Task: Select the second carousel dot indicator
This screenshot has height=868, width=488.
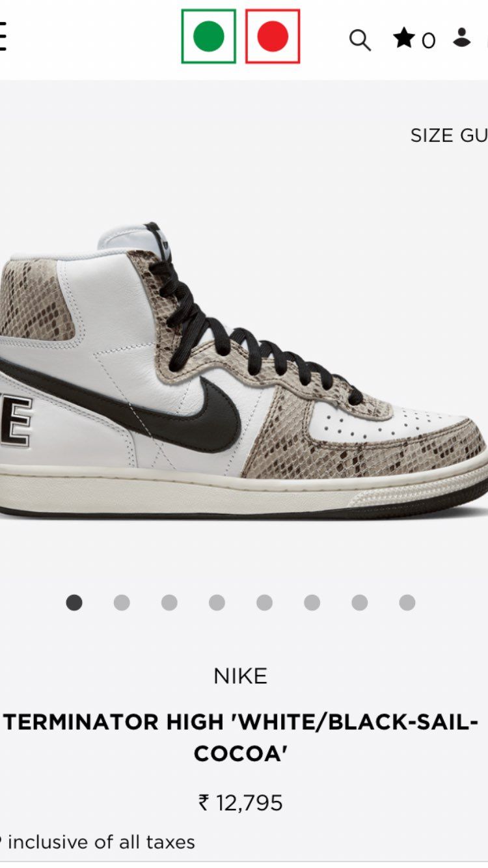Action: tap(122, 603)
